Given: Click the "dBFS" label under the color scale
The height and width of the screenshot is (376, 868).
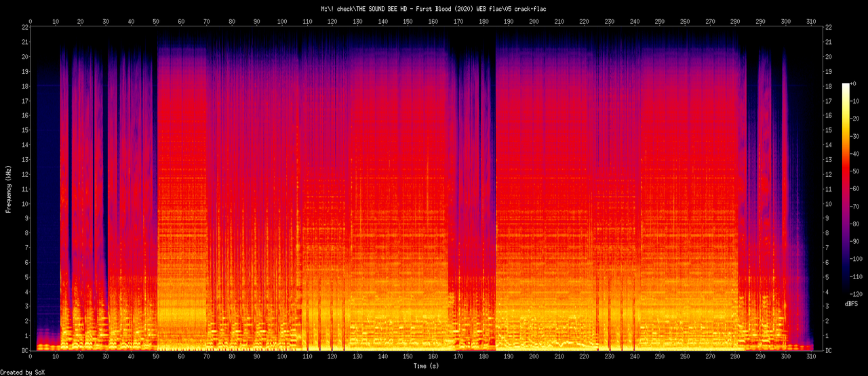Looking at the screenshot, I should pos(851,304).
